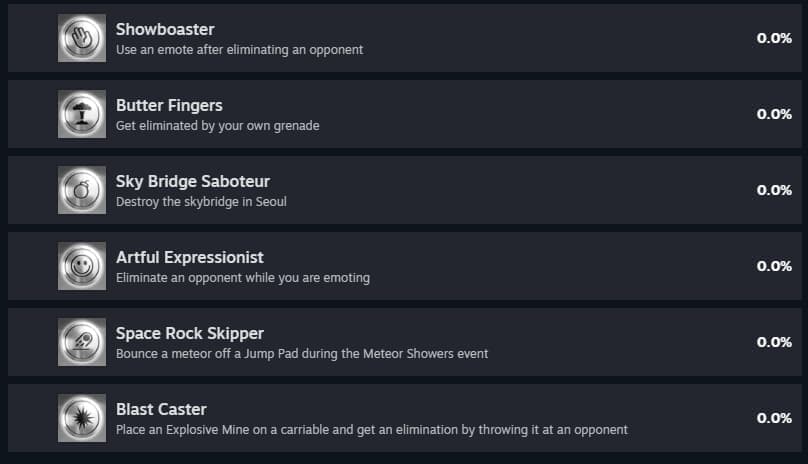Screen dimensions: 808x464
Task: Click the Showboaster 0.0% completion value
Action: click(x=774, y=38)
